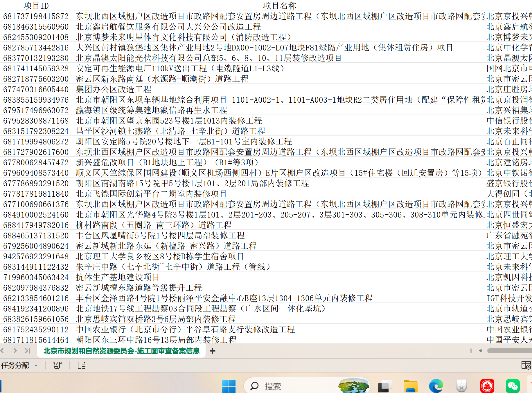Select the 北京市规划和自然资源委员会 sheet tab

tap(121, 351)
